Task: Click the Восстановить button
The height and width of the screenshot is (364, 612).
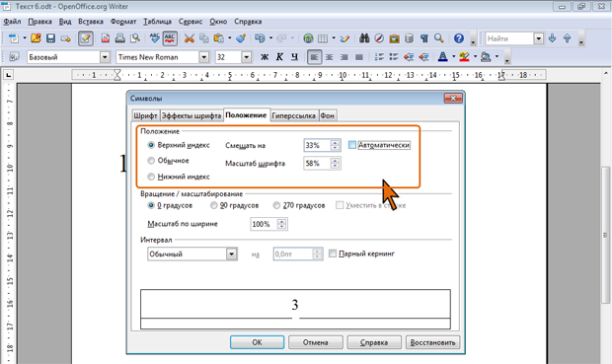Action: pyautogui.click(x=433, y=342)
